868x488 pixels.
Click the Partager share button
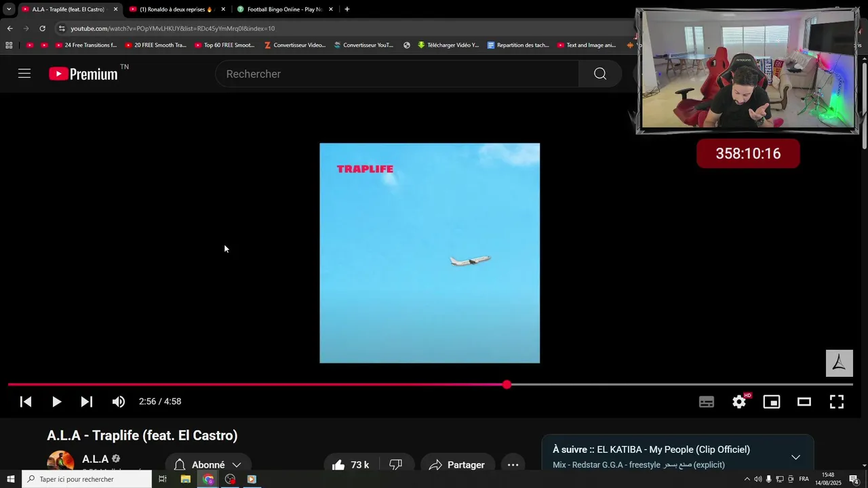point(458,464)
